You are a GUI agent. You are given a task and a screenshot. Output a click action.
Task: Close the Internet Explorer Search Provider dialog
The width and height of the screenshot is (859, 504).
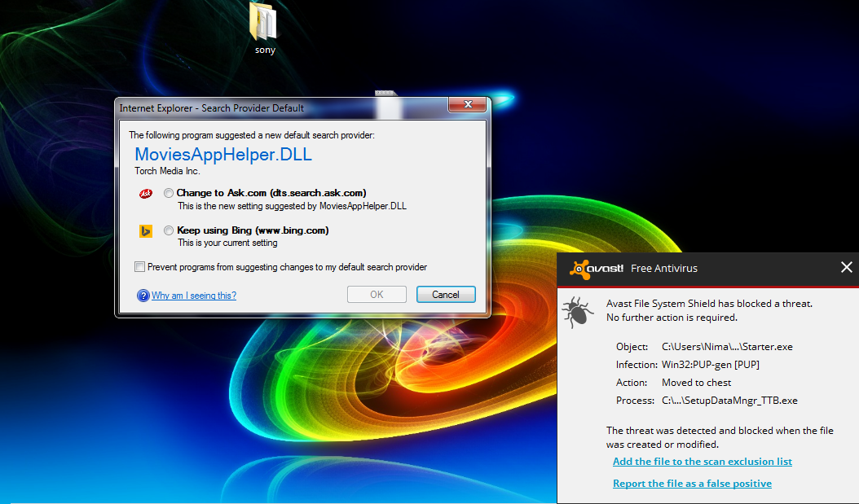coord(467,104)
